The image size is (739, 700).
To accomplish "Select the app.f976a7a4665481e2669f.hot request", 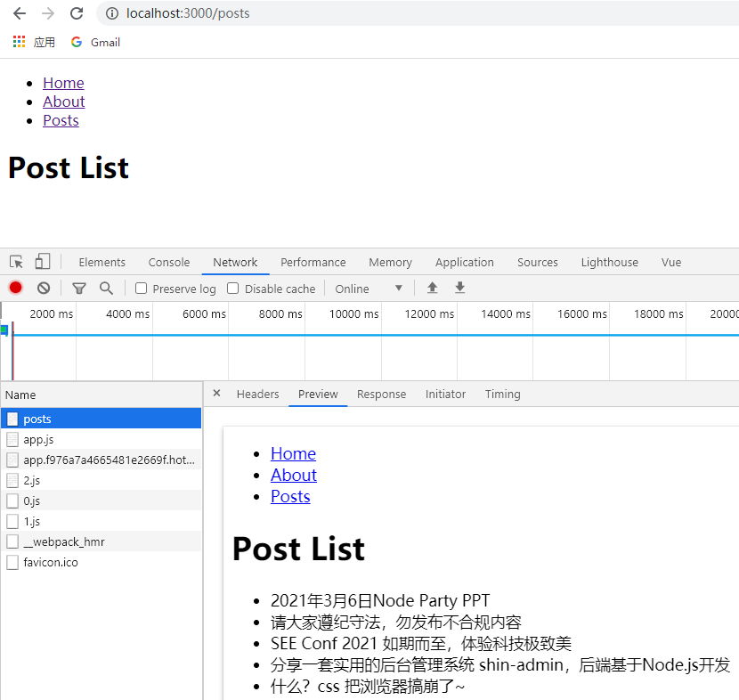I will point(102,460).
